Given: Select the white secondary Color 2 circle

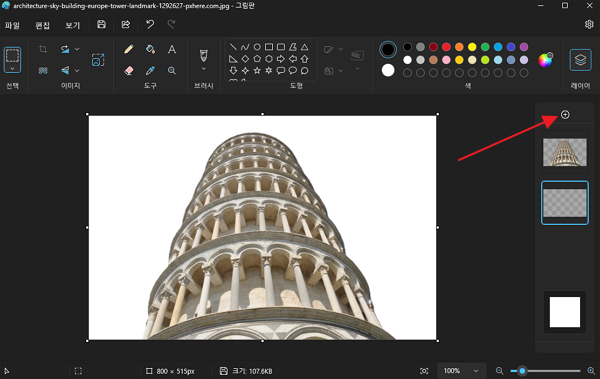Looking at the screenshot, I should (x=388, y=70).
